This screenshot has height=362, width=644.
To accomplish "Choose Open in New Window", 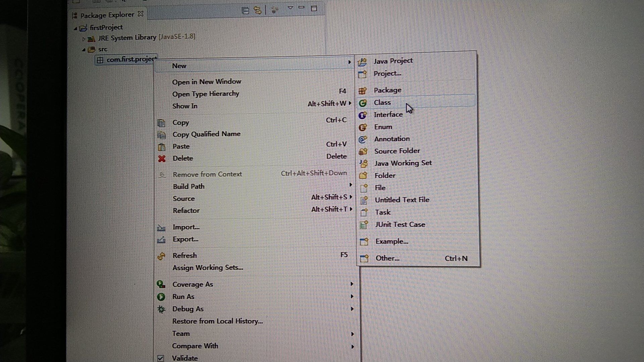I will 207,82.
